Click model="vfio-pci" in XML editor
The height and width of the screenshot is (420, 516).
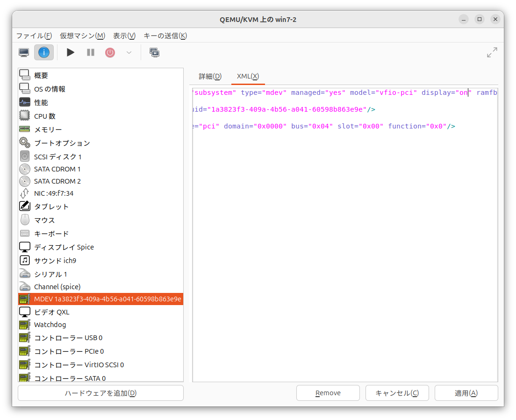(x=383, y=93)
